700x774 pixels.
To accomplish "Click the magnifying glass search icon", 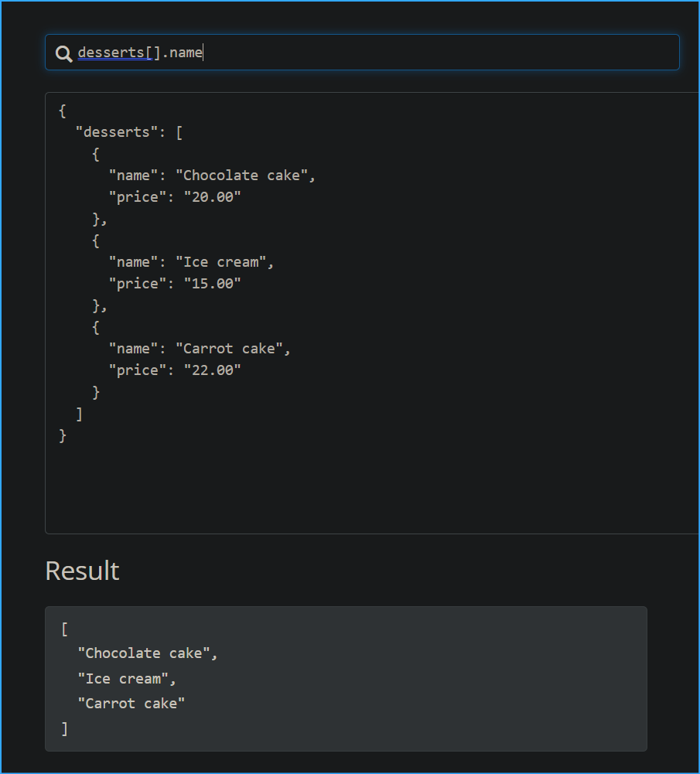I will pos(64,53).
